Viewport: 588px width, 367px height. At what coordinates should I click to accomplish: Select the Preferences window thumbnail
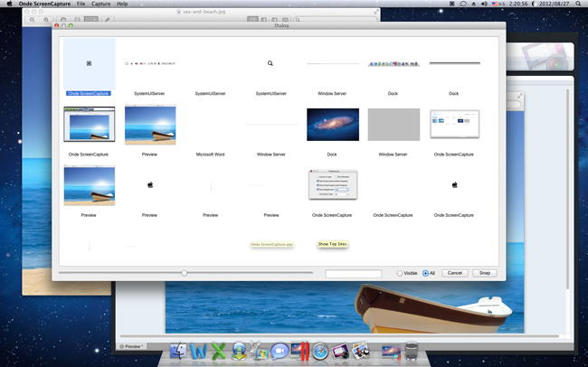click(332, 185)
